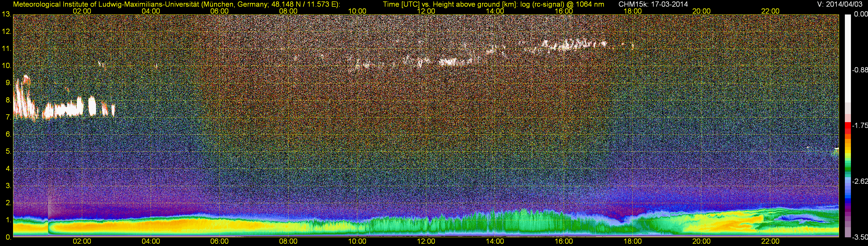Image resolution: width=868 pixels, height=246 pixels.
Task: Click the 13 km height axis label
Action: coord(6,14)
